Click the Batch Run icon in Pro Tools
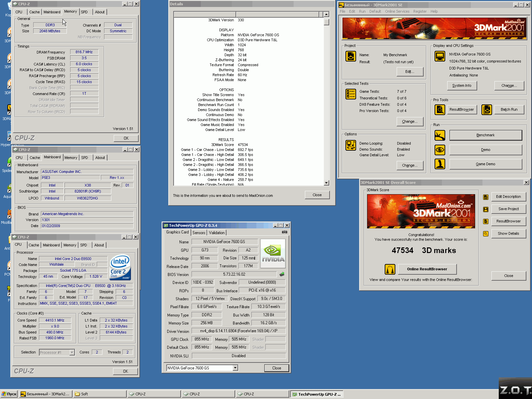The image size is (532, 399). tap(487, 109)
